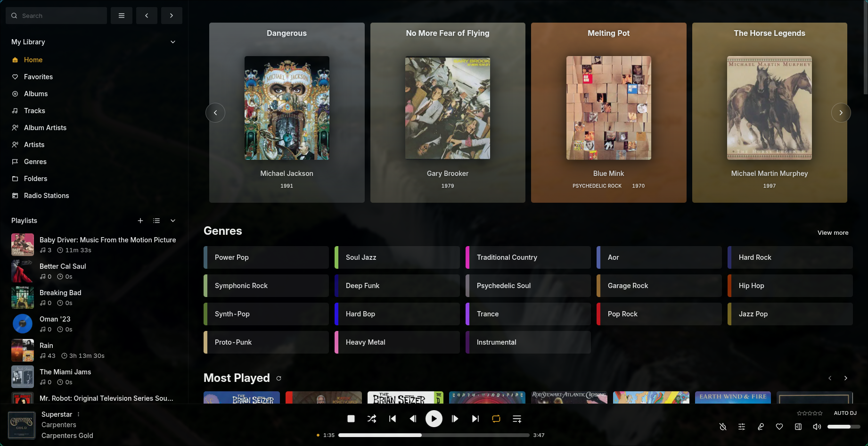
Task: Open the hamburger menu next to Search
Action: pos(122,16)
